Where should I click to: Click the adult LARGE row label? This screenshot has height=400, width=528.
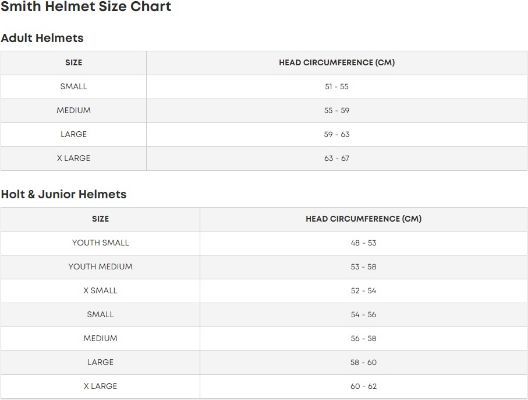(x=74, y=134)
